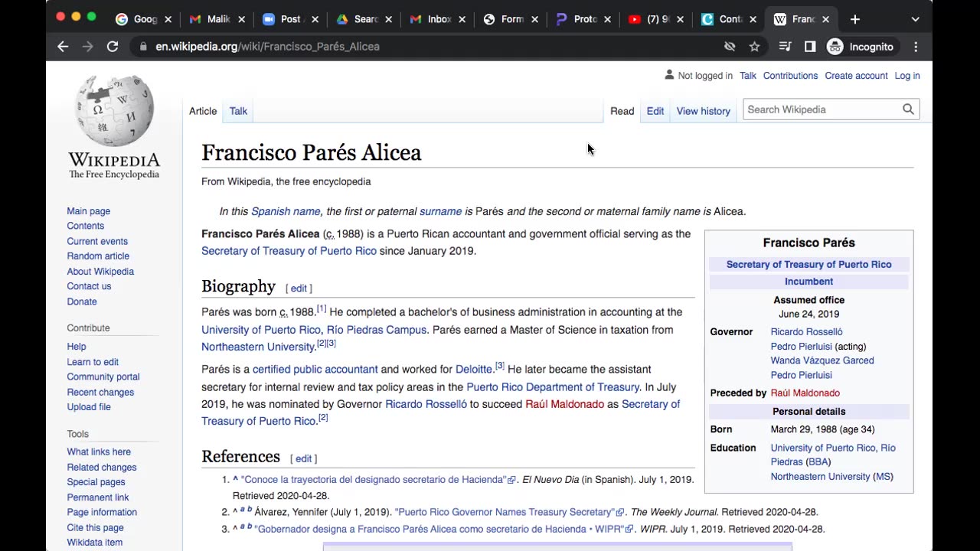Open Random article in sidebar
The height and width of the screenshot is (551, 980).
[98, 256]
